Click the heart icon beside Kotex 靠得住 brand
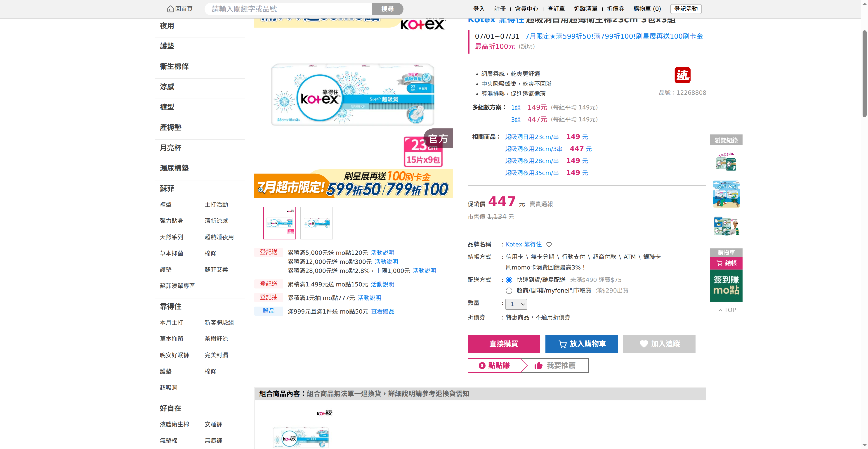The width and height of the screenshot is (868, 449). [549, 244]
